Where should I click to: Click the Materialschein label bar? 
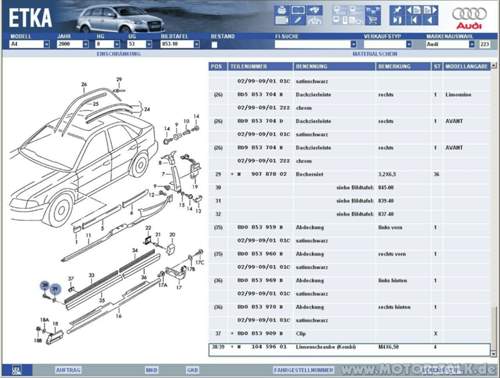(375, 54)
